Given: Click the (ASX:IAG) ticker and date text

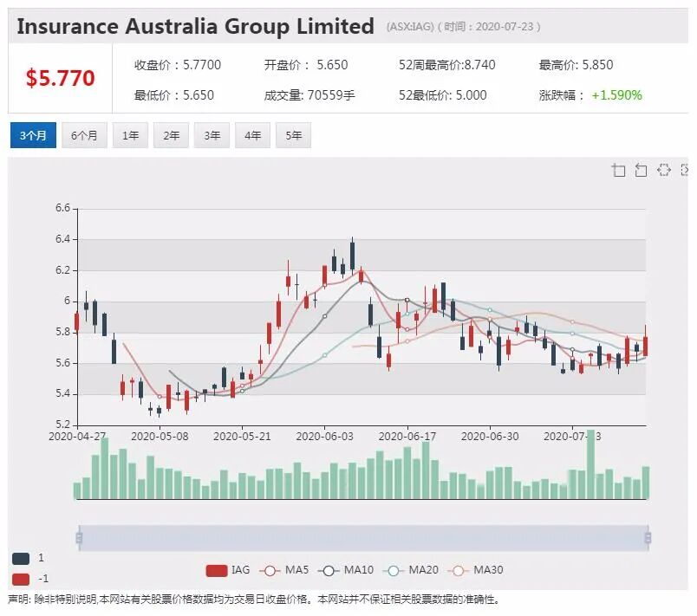Looking at the screenshot, I should (463, 27).
